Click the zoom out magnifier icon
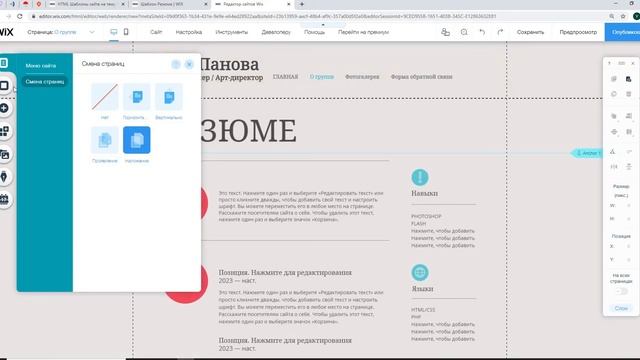This screenshot has width=640, height=360. (464, 32)
